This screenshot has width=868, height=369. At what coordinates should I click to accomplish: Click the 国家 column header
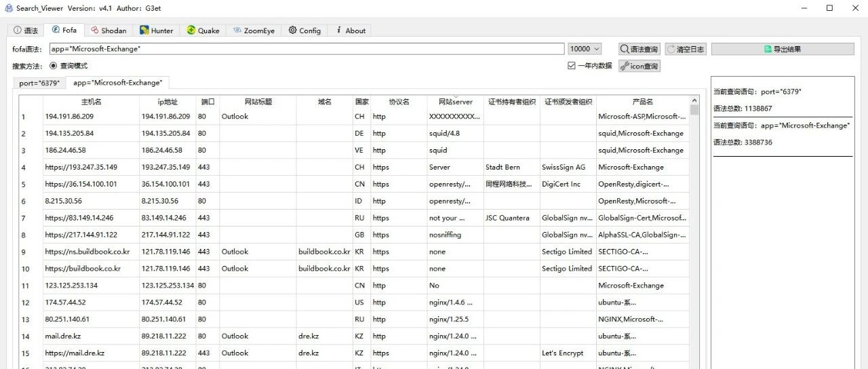point(361,102)
